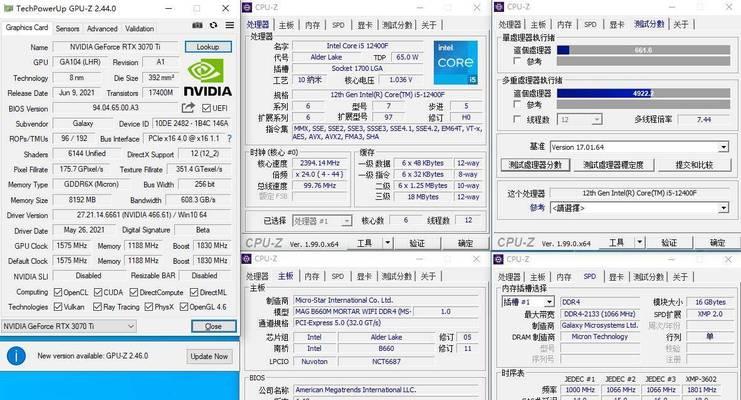Toggle OpenGL 4.6 checkbox
The height and width of the screenshot is (400, 741).
click(184, 307)
